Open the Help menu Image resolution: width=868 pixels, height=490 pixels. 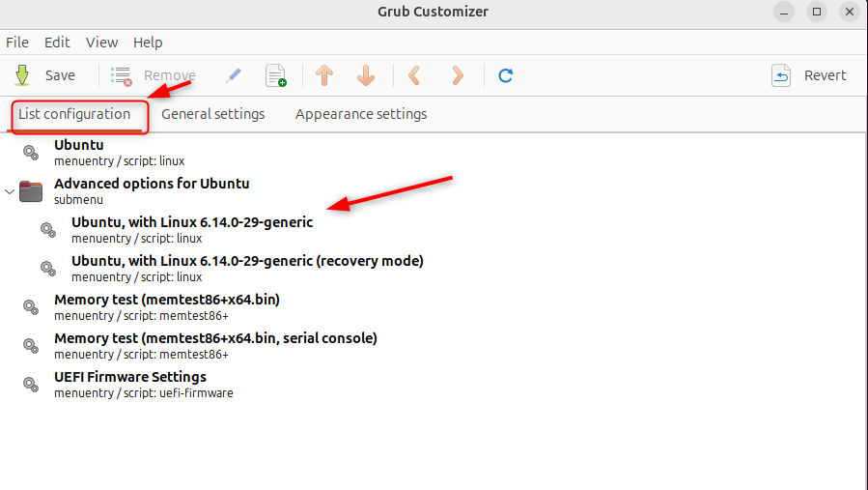[x=148, y=43]
